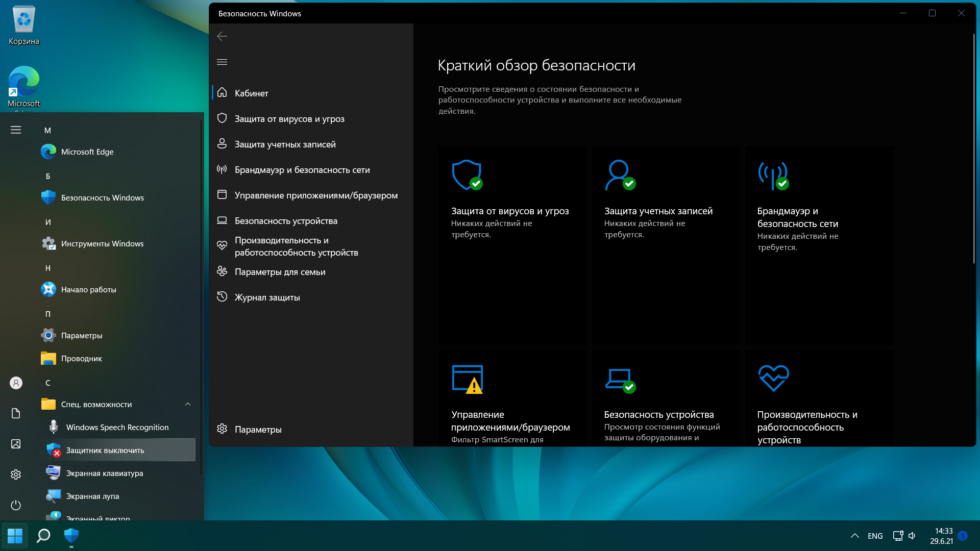This screenshot has width=980, height=551.
Task: Click the device health heart tile icon
Action: (x=773, y=378)
